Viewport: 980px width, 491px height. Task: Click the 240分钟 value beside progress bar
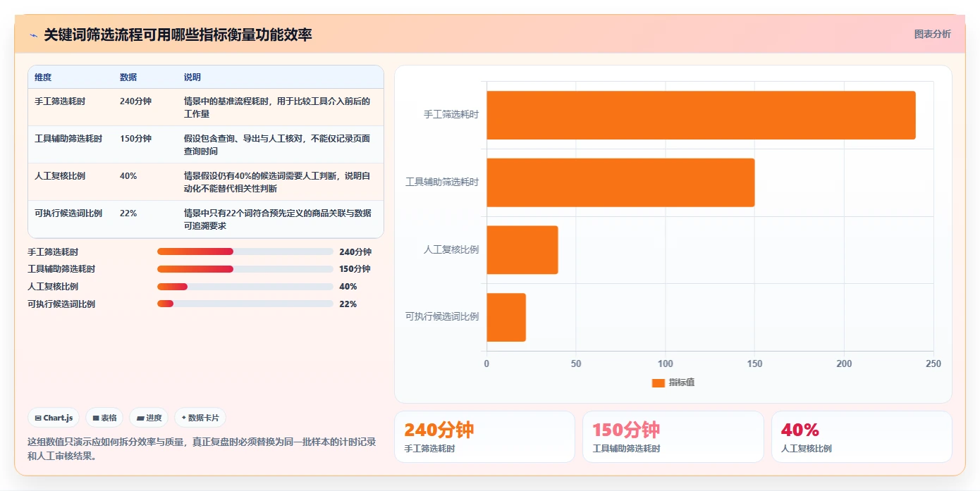[x=355, y=251]
